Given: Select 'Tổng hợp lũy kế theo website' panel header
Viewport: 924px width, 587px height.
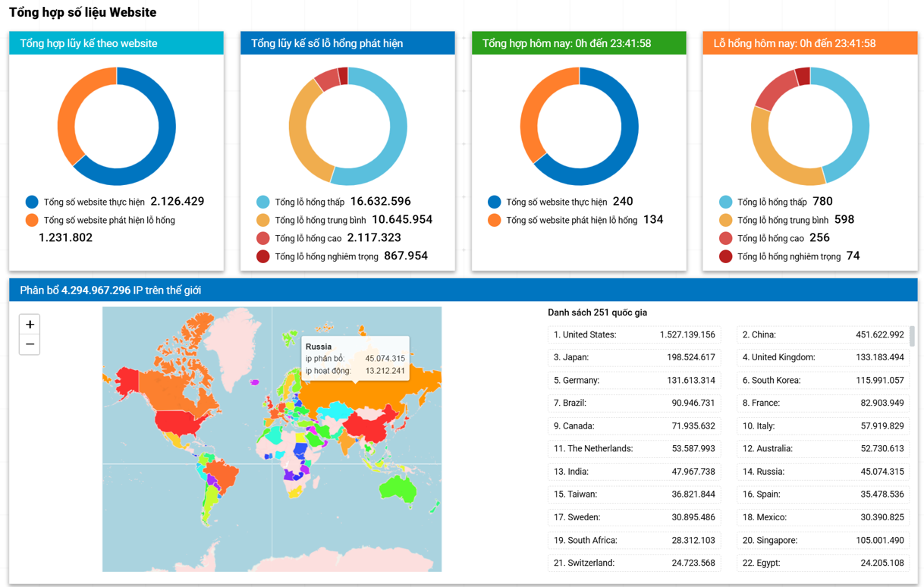Looking at the screenshot, I should tap(117, 43).
